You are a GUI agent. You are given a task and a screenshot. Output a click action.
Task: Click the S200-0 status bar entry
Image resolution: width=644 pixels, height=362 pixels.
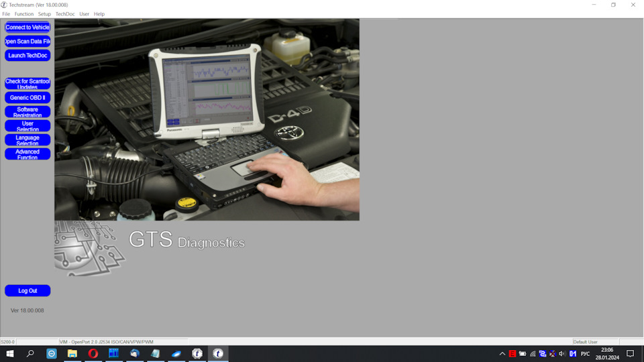pos(8,342)
